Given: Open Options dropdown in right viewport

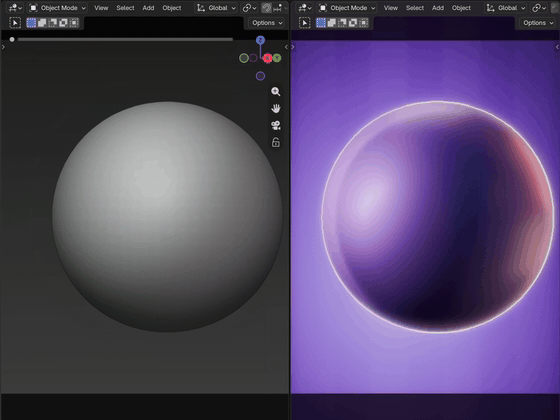Looking at the screenshot, I should [538, 23].
